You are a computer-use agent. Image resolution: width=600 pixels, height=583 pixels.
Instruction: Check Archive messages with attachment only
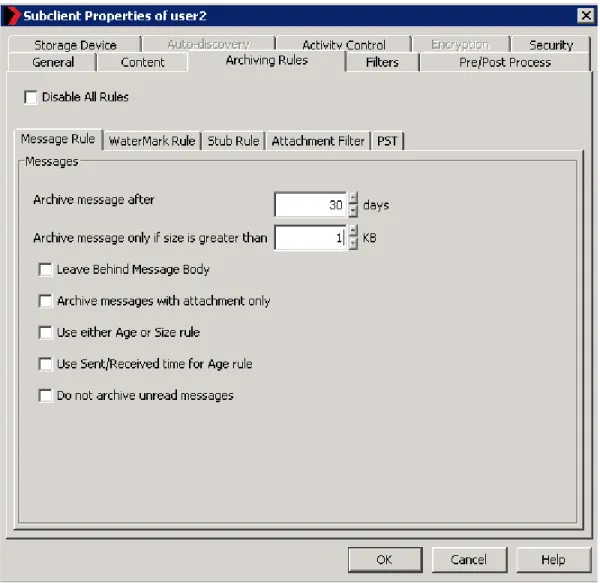45,301
